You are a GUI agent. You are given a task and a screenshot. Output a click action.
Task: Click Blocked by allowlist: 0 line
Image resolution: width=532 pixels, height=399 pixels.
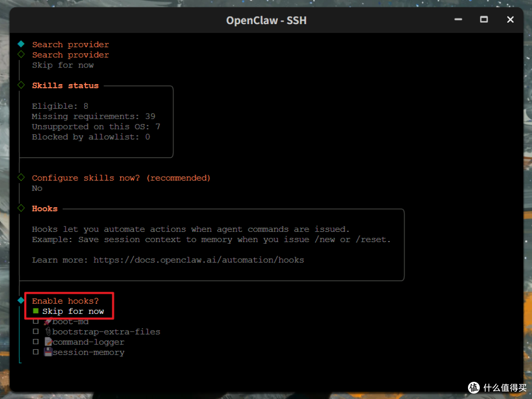[91, 137]
